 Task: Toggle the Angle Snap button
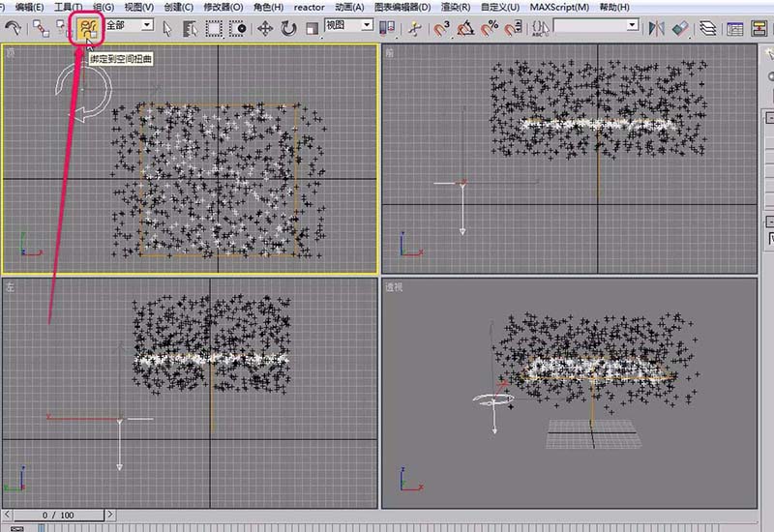click(465, 28)
